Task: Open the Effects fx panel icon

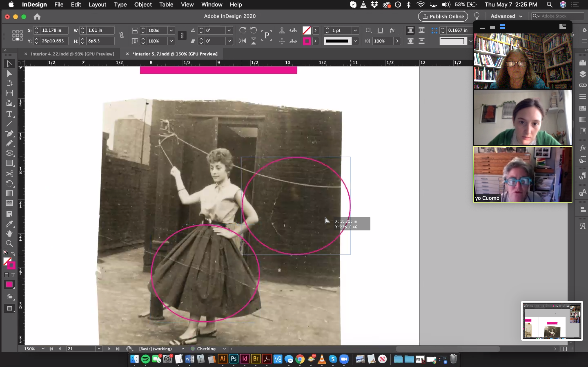Action: pos(583,148)
